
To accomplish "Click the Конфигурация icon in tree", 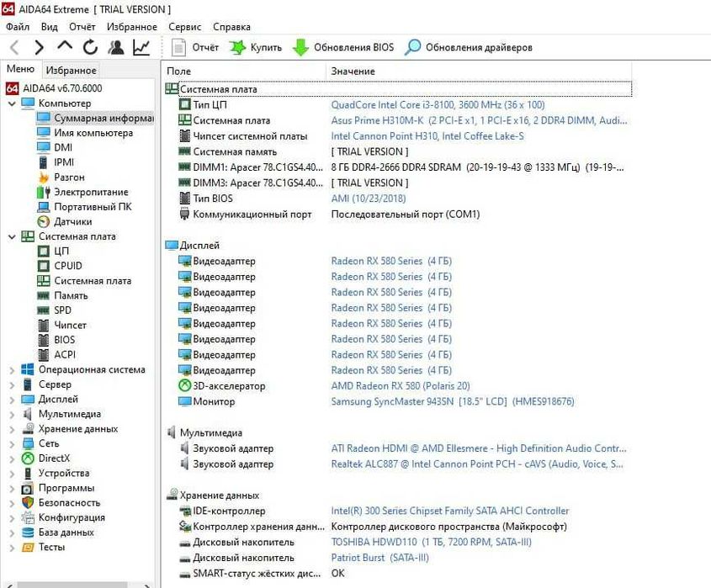I will point(28,517).
